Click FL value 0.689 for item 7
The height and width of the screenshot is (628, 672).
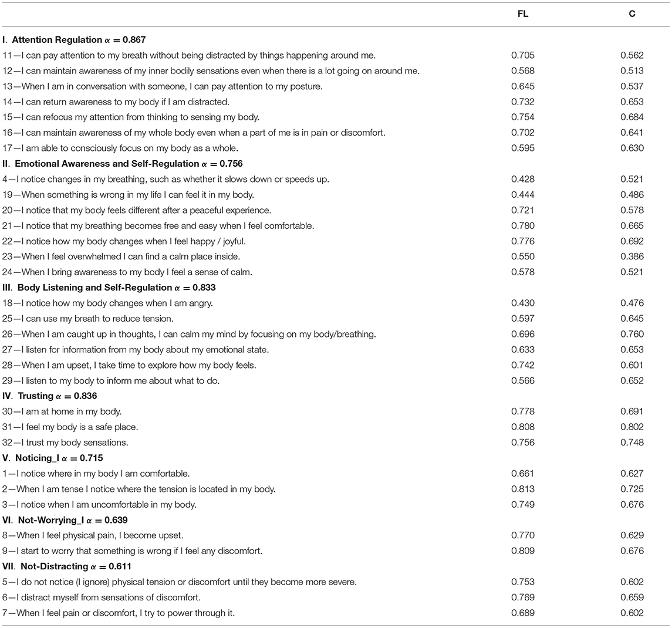[x=523, y=613]
